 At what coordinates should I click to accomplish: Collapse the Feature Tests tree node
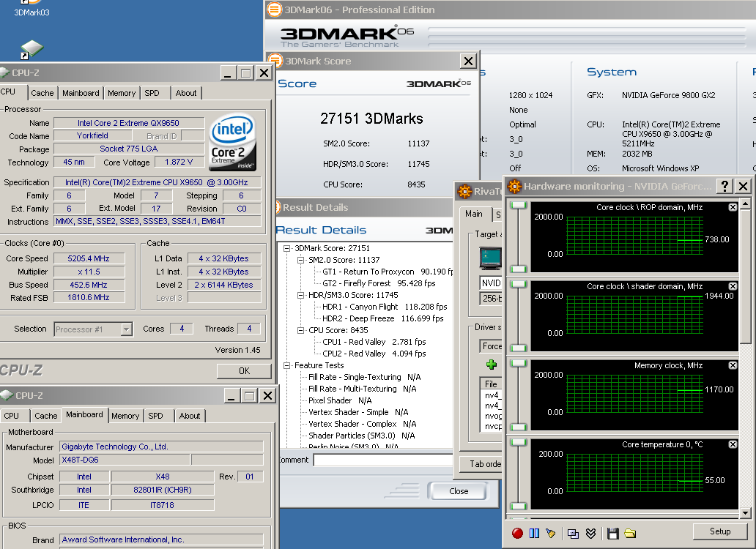coord(287,365)
